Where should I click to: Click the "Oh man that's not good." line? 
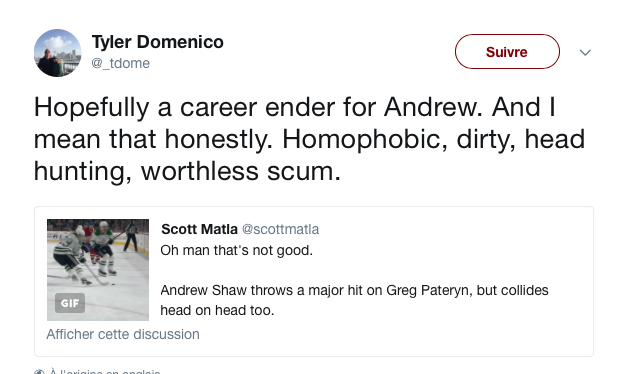point(237,250)
